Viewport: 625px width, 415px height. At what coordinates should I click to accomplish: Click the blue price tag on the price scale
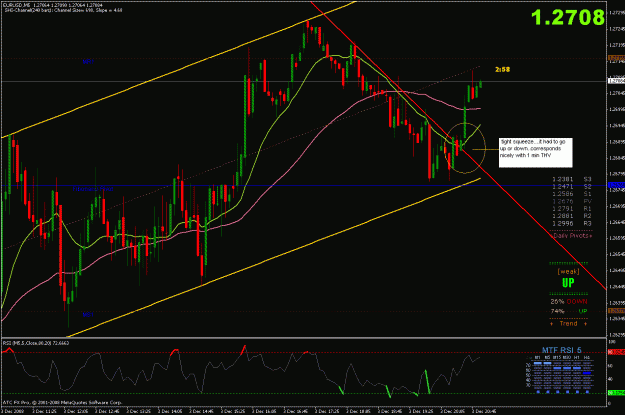point(616,186)
